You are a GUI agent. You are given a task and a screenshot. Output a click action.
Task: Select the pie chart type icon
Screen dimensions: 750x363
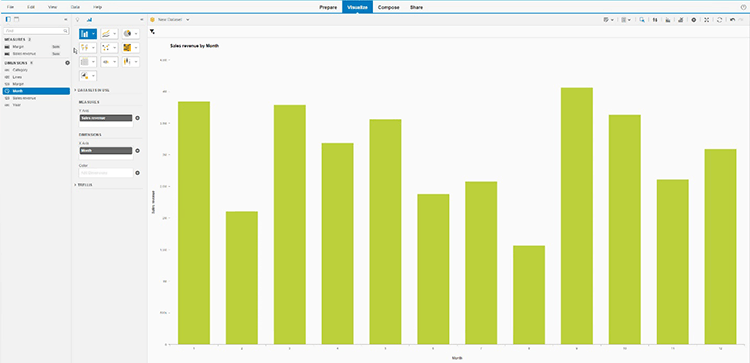tap(127, 34)
